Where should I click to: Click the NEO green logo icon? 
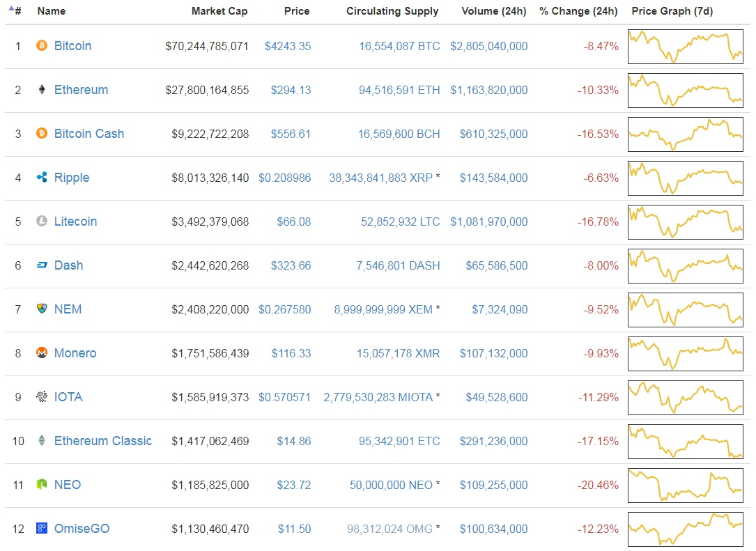click(x=42, y=484)
